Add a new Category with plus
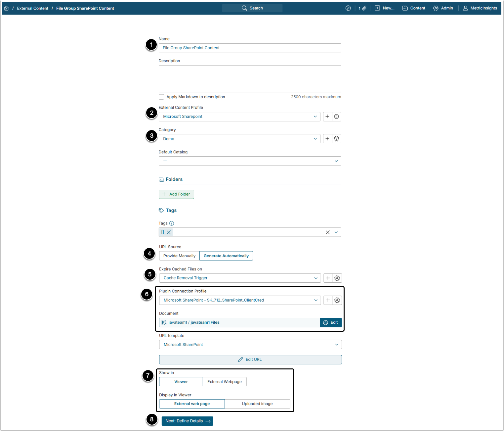Screen dimensions: 504x431 pyautogui.click(x=327, y=139)
